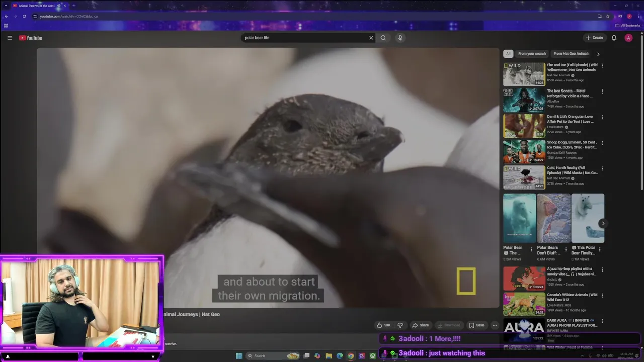
Task: Click the Windows taskbar Search box
Action: [273, 356]
